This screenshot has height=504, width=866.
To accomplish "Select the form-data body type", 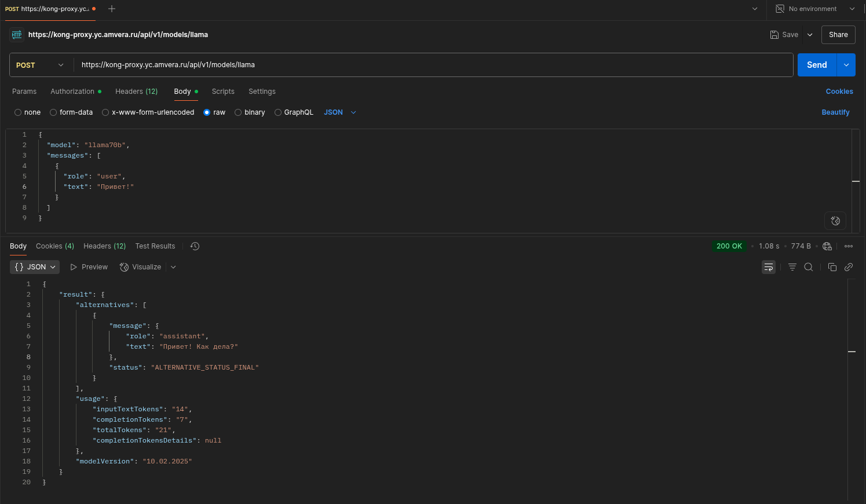I will click(x=53, y=112).
